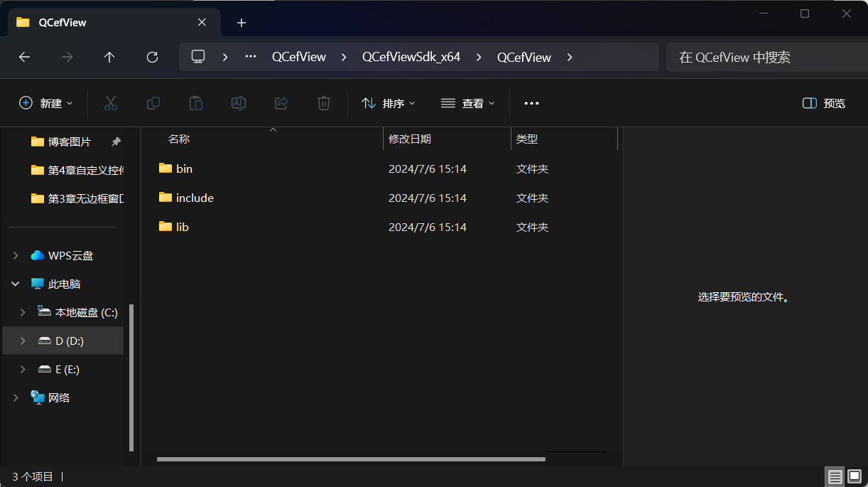Expand the 网络 tree node
Image resolution: width=868 pixels, height=487 pixels.
click(x=16, y=397)
